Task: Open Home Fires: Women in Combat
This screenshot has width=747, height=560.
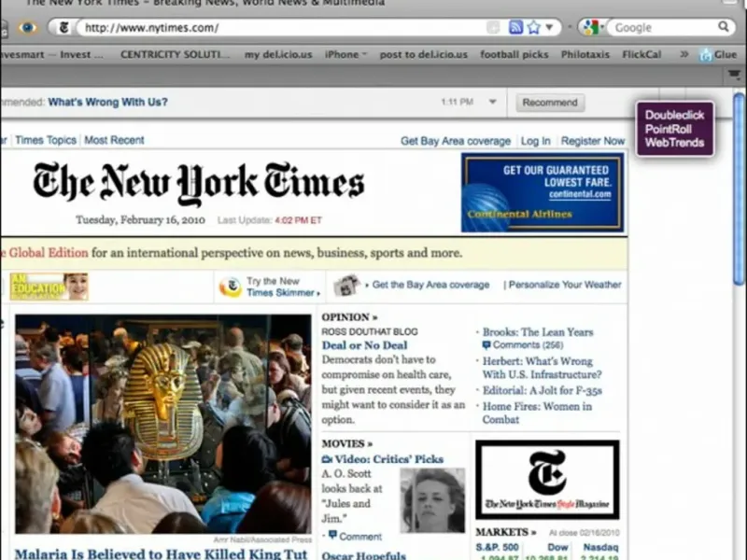Action: pos(537,413)
